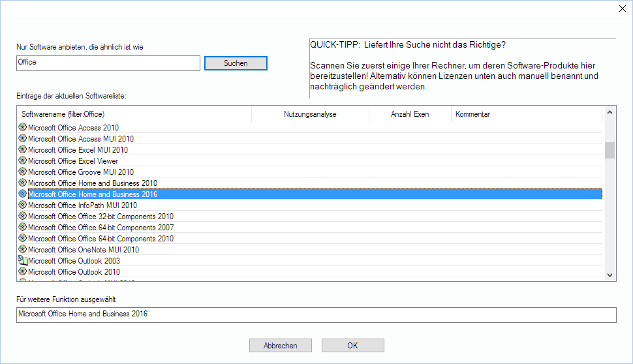Sort by Anzahl Exen column header
This screenshot has height=364, width=633.
[x=410, y=114]
